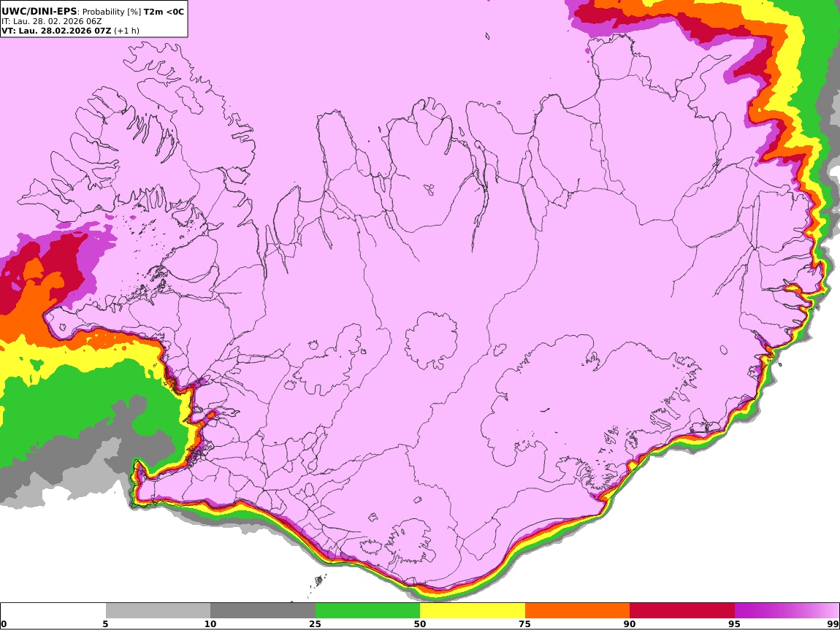Screen dimensions: 840x630
Task: Click the red 90–95 legend band
Action: 682,611
